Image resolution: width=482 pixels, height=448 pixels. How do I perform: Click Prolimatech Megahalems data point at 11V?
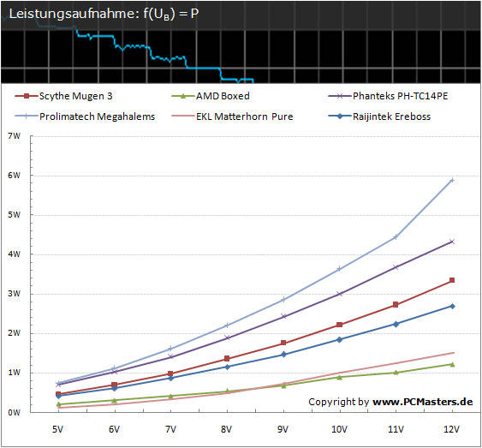[396, 237]
